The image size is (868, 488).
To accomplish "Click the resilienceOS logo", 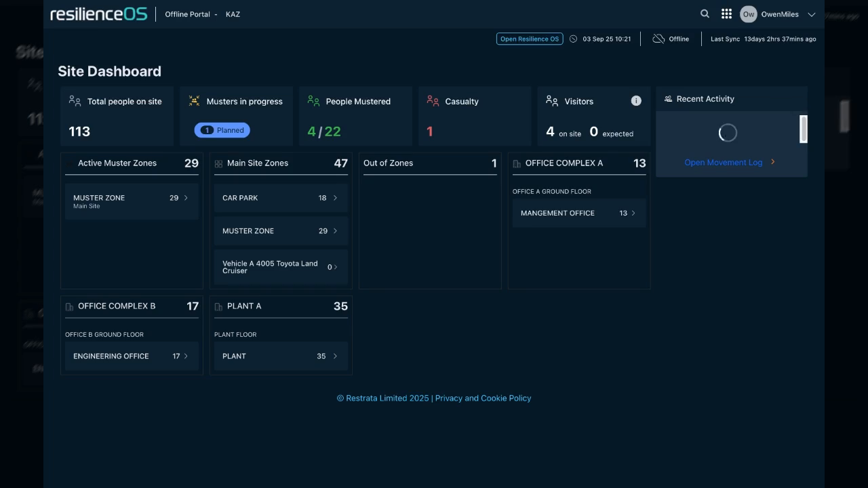I will 98,14.
